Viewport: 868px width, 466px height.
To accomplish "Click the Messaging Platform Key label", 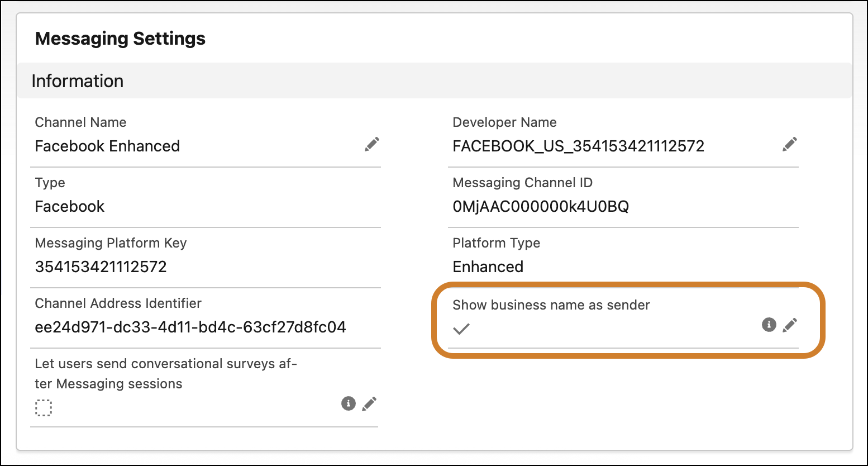I will click(x=111, y=243).
